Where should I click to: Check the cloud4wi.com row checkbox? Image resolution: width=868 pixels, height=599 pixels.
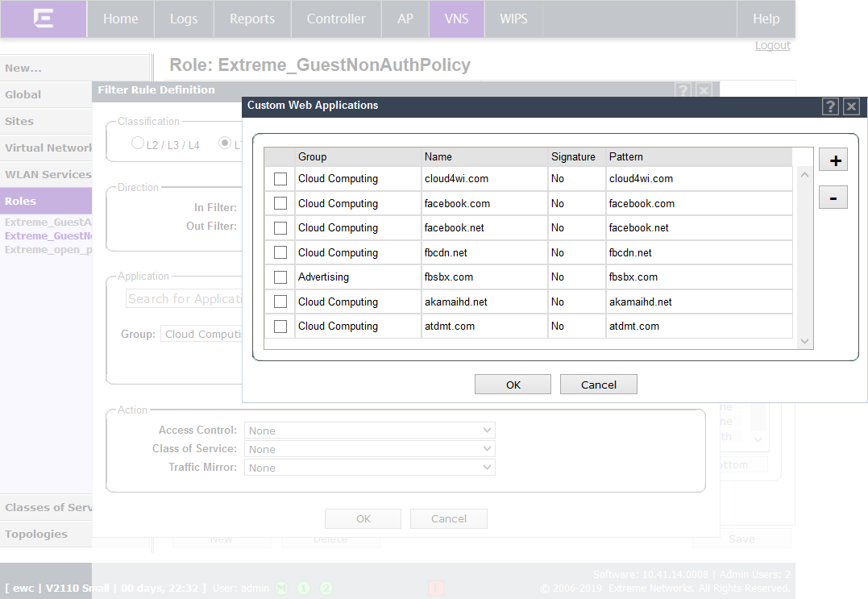(280, 179)
